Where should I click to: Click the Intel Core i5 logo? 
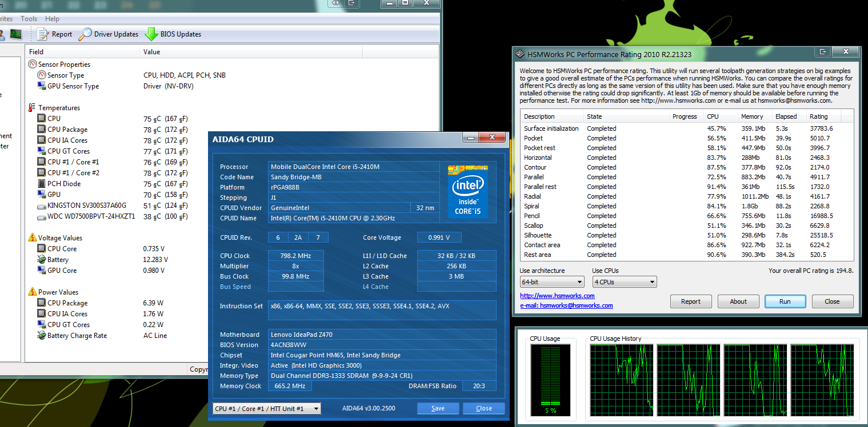pos(468,191)
